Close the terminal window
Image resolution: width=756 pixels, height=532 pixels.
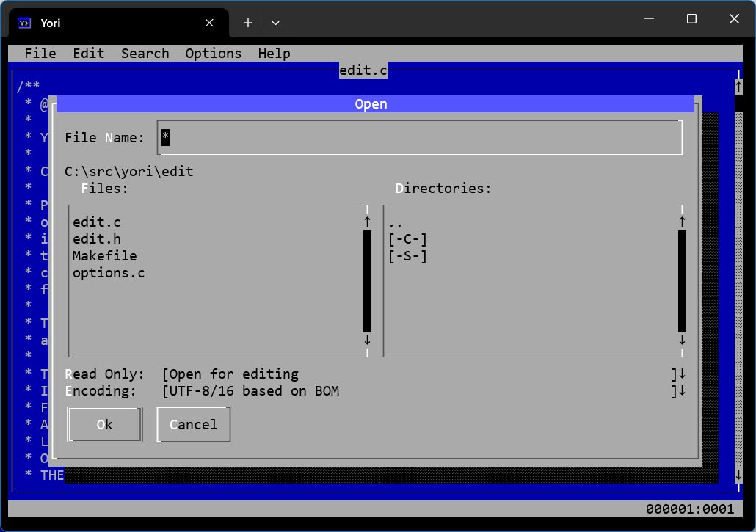[734, 19]
